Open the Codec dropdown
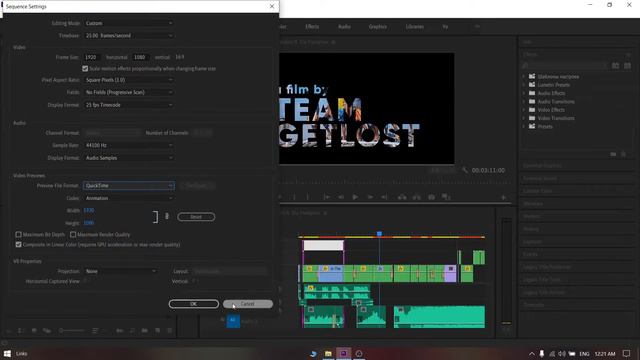Screen dimensions: 640x360 (129, 198)
